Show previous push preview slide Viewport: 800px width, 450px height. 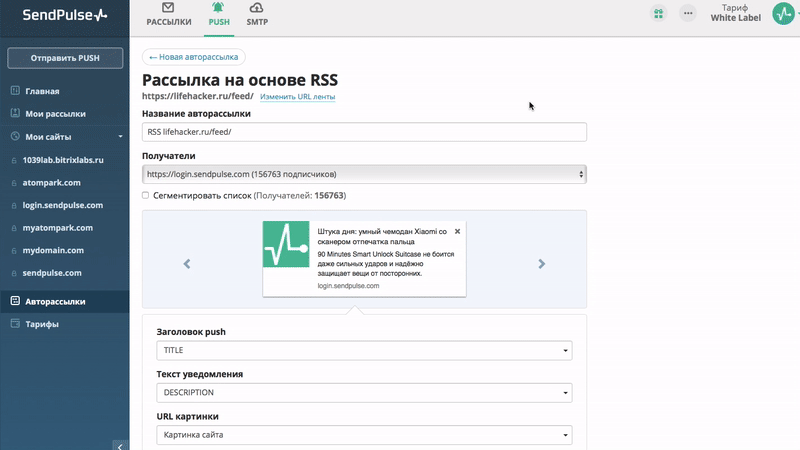coord(187,264)
